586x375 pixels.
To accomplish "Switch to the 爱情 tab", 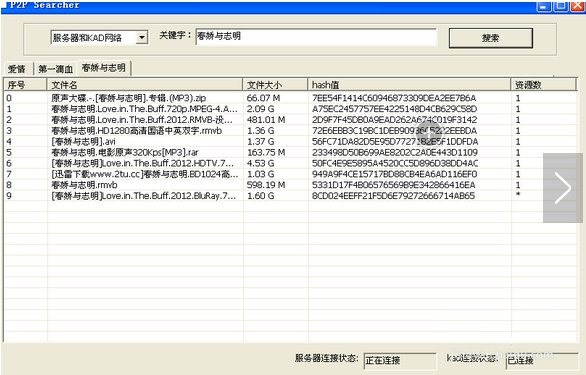I will click(17, 69).
